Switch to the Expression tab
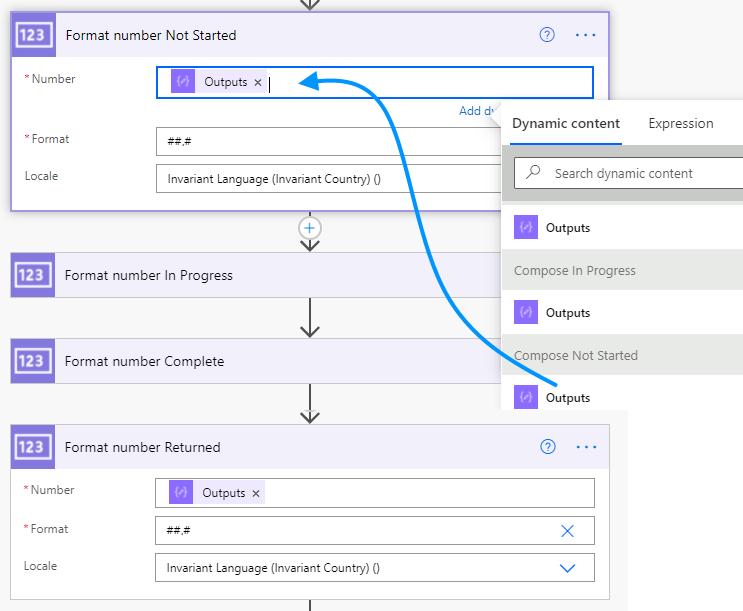The image size is (743, 611). (x=681, y=124)
